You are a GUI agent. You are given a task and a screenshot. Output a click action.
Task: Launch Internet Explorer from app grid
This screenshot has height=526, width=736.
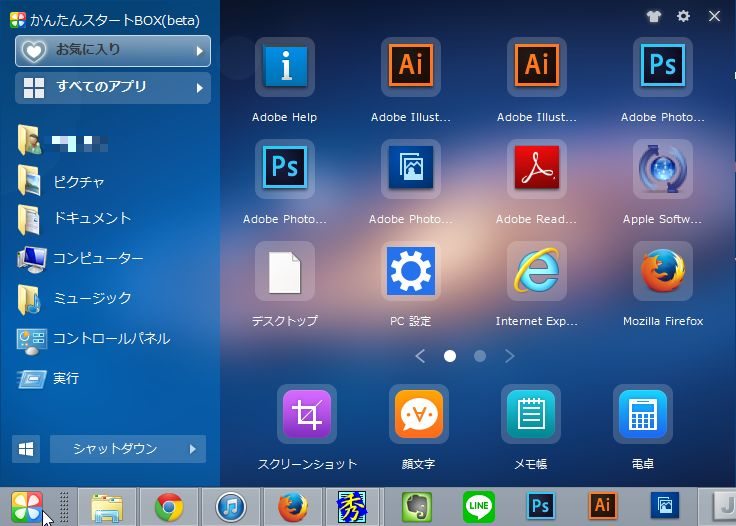pyautogui.click(x=537, y=271)
